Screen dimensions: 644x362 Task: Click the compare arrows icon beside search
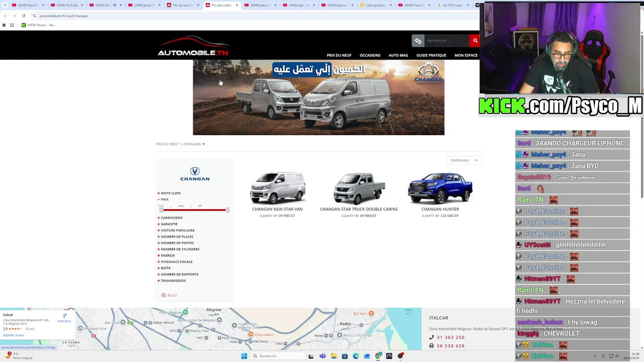(x=418, y=41)
